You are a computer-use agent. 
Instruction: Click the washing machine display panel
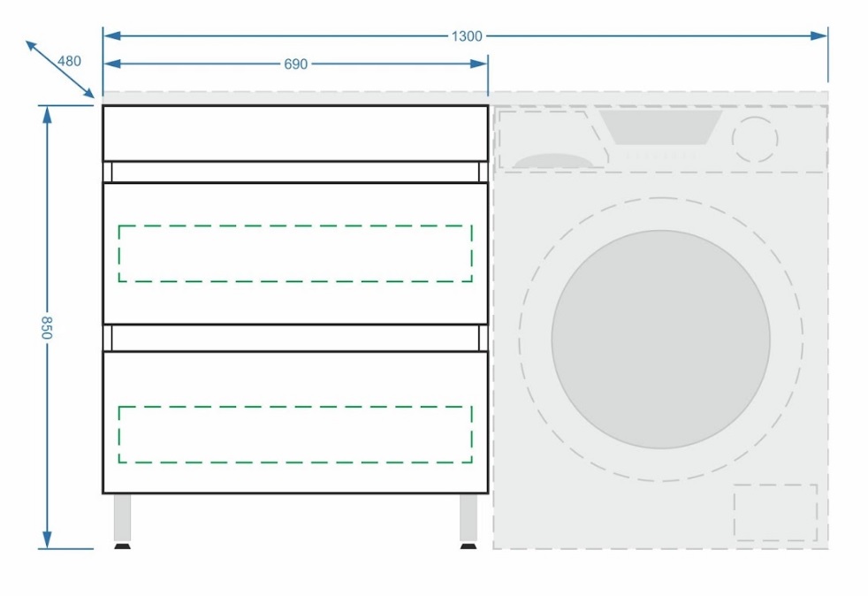pyautogui.click(x=661, y=127)
